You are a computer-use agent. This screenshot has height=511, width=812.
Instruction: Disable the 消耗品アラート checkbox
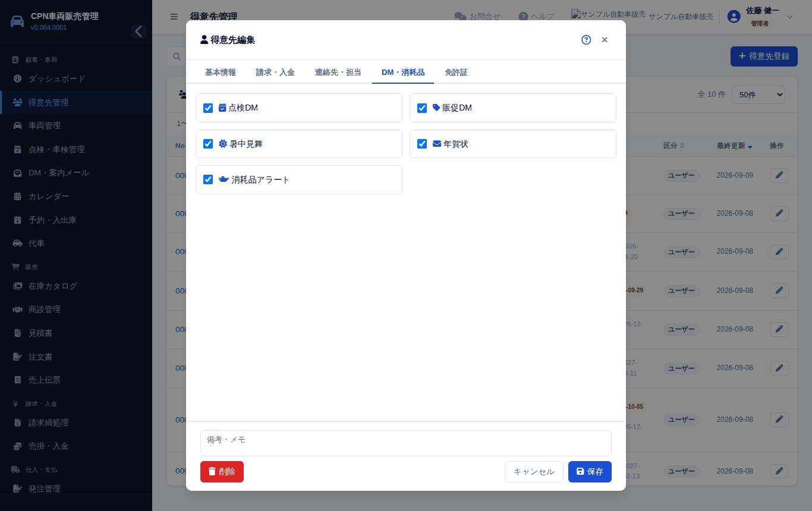pyautogui.click(x=208, y=179)
